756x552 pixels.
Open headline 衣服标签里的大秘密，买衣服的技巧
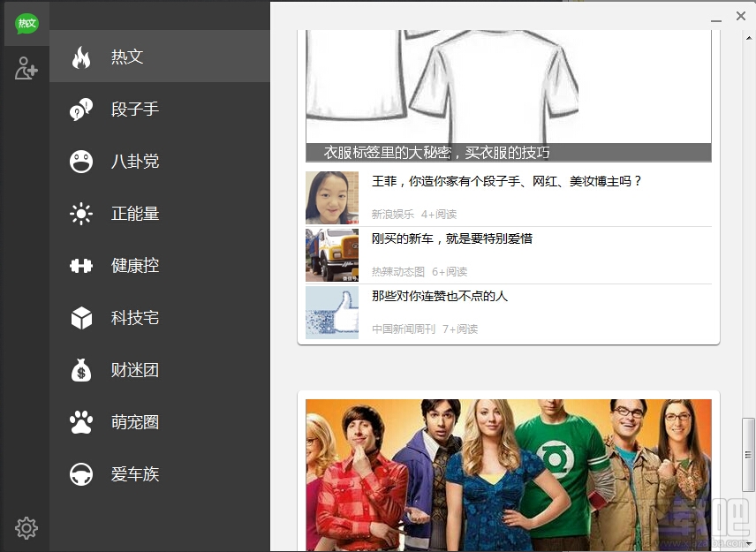[x=436, y=152]
